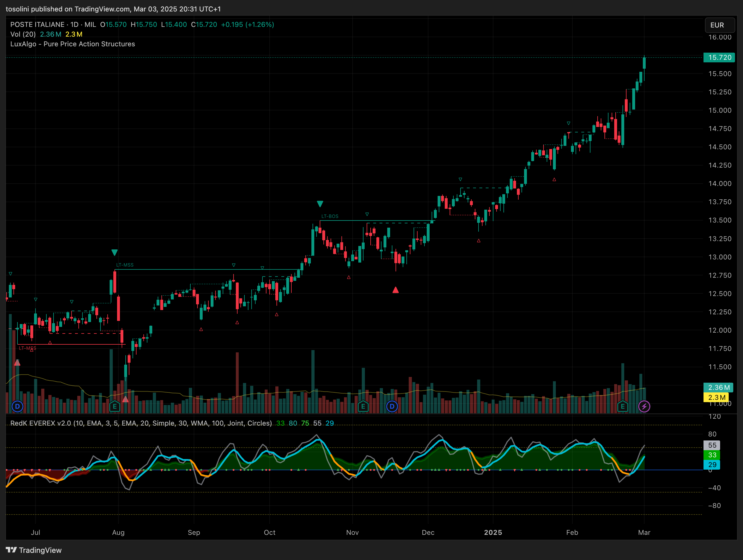
Task: Click the Oct label on the time axis
Action: click(x=269, y=533)
